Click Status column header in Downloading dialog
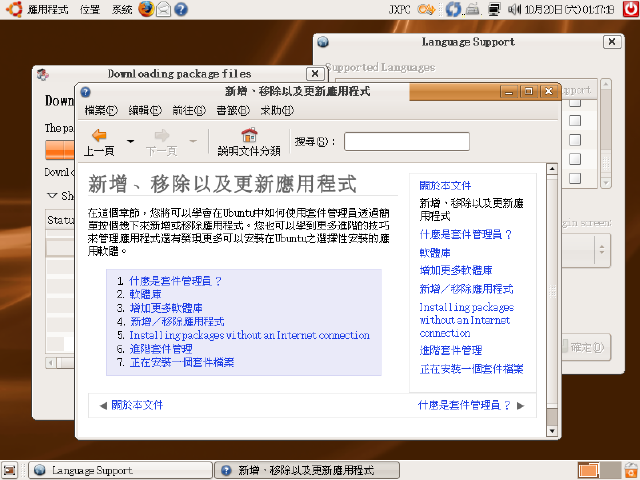Viewport: 640px width, 480px height. pyautogui.click(x=60, y=220)
